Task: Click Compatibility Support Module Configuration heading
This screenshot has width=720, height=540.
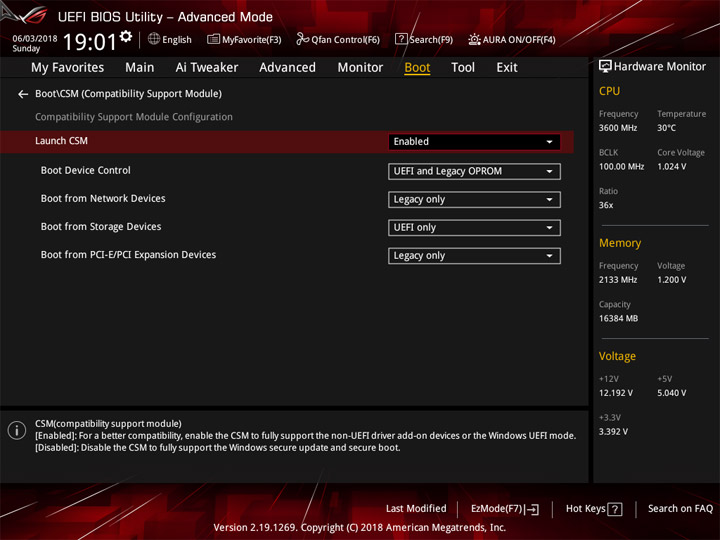Action: [134, 117]
